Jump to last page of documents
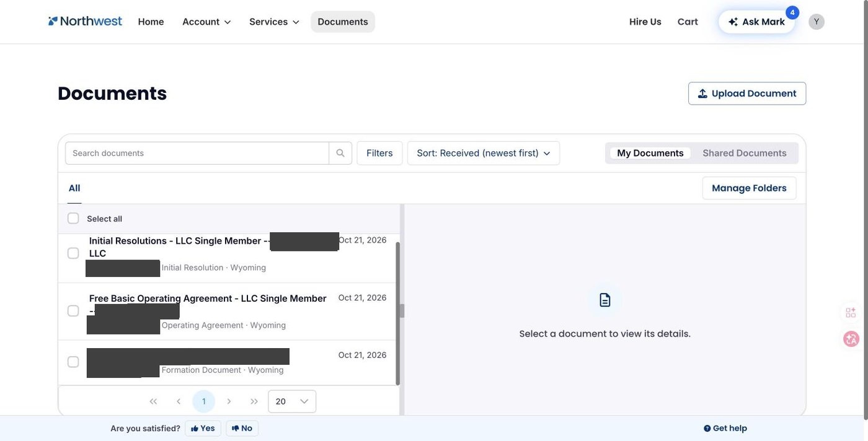The width and height of the screenshot is (868, 441). click(254, 401)
